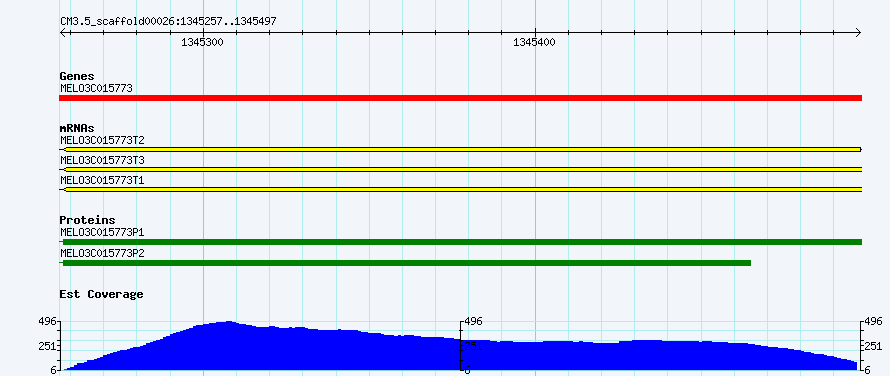Click the Est Coverage track title

(x=102, y=294)
